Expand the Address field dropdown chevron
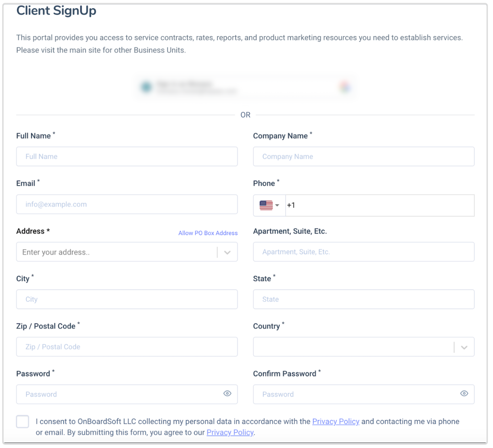Image resolution: width=493 pixels, height=448 pixels. coord(228,252)
